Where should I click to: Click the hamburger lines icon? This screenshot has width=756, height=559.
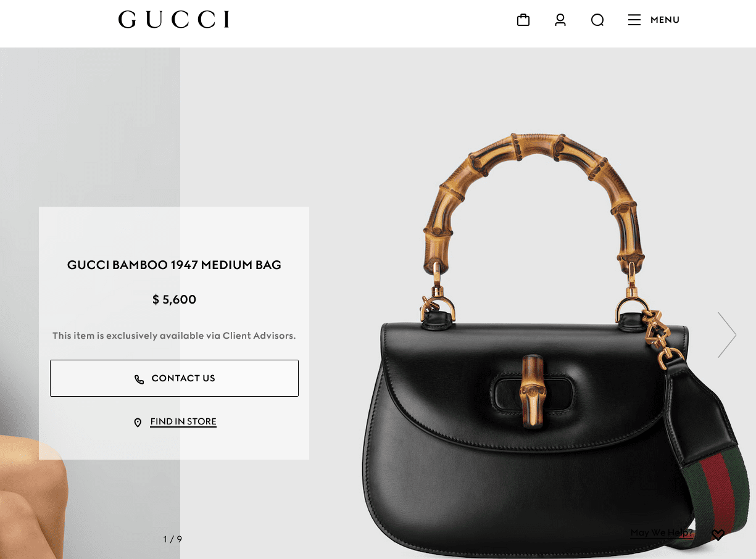pyautogui.click(x=634, y=20)
